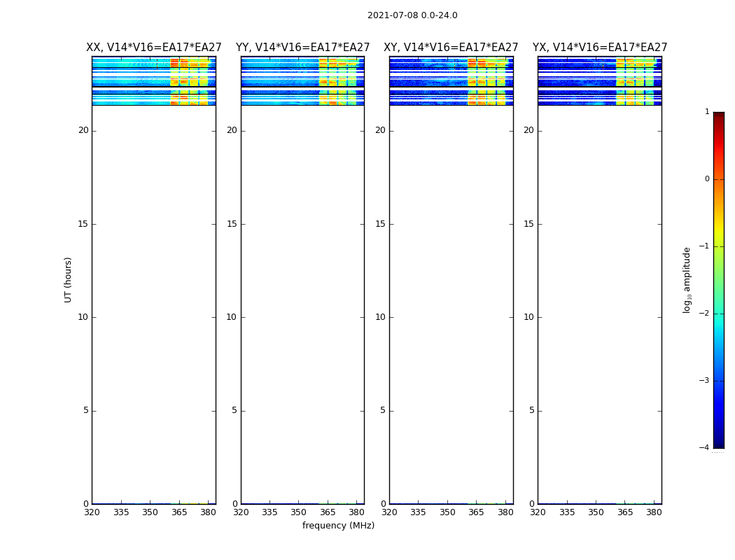Click the XY panel waterfall data band
The image size is (735, 560).
451,80
